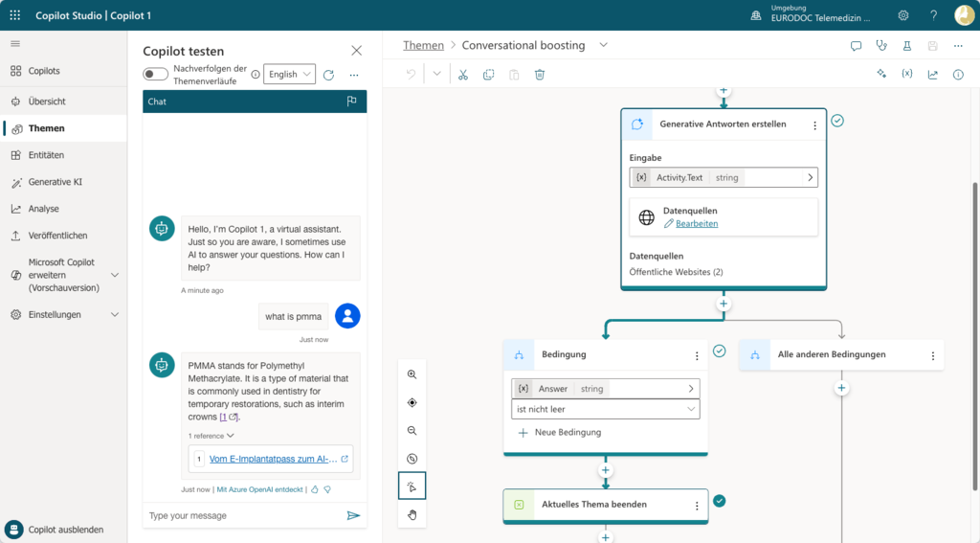Toggle Nachverfolgen der Themenverläufe switch

(x=155, y=75)
